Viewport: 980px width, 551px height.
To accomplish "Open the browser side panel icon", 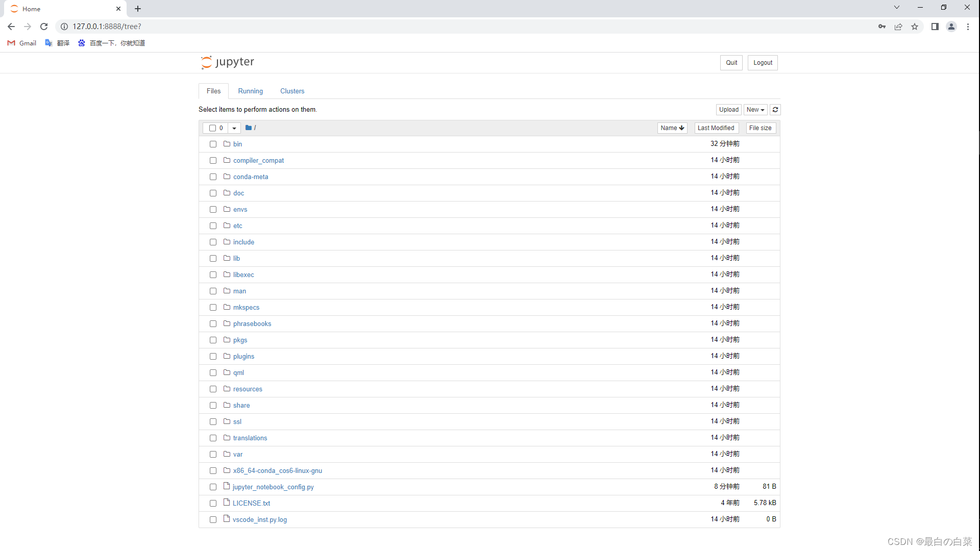I will [935, 27].
